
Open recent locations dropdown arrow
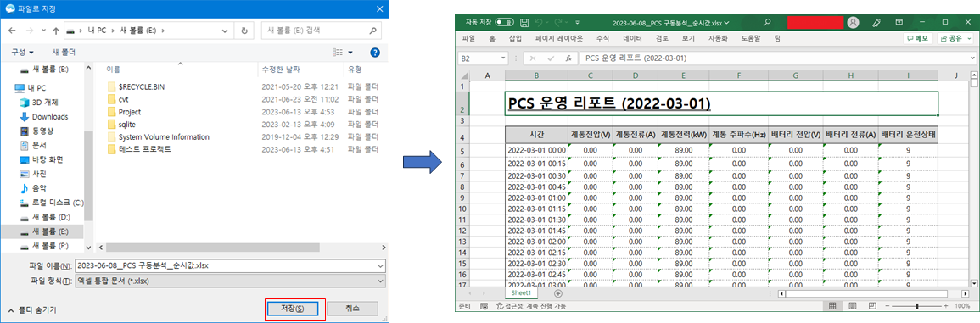pyautogui.click(x=43, y=30)
